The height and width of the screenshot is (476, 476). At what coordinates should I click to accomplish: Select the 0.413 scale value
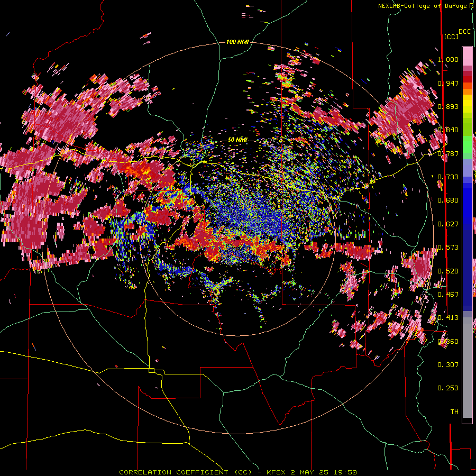[x=448, y=318]
